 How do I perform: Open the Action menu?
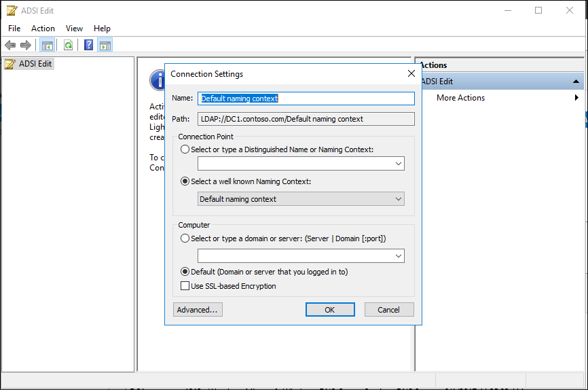43,29
